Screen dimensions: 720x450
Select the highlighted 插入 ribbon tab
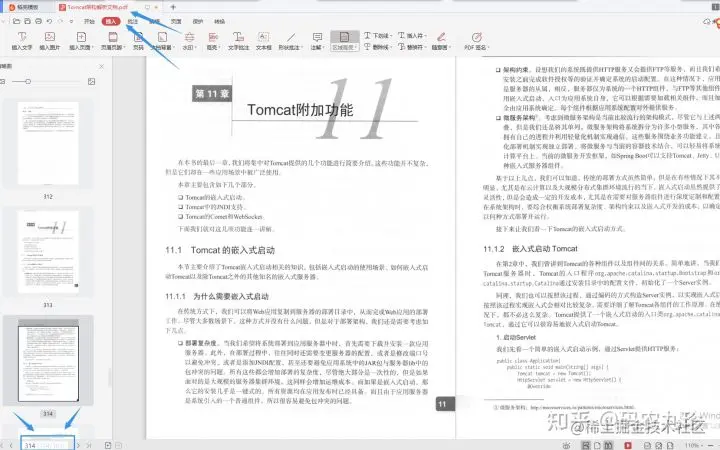click(x=111, y=22)
